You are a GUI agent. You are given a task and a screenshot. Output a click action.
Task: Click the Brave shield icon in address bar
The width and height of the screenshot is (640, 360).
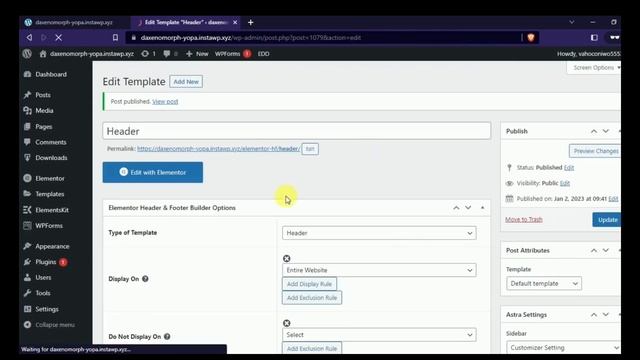coord(531,38)
